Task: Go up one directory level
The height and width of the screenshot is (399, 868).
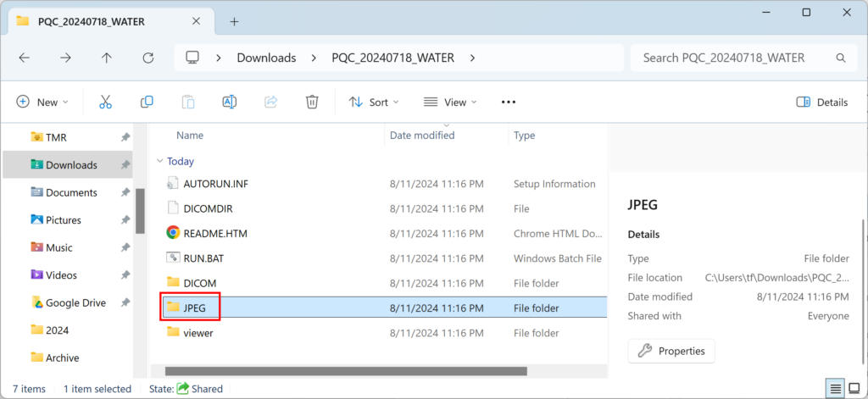Action: coord(107,58)
